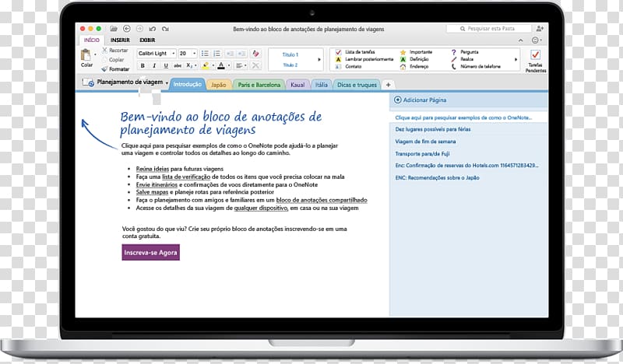
Task: Click the yellow highlight color button
Action: [x=206, y=65]
